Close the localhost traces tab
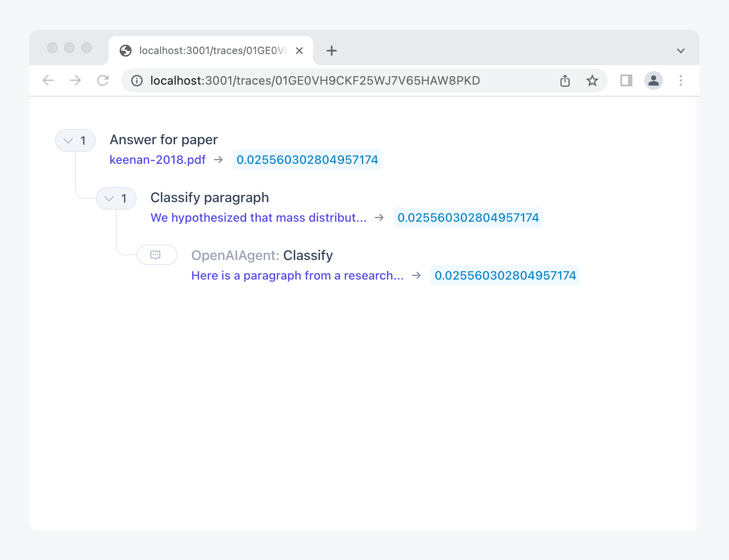Viewport: 729px width, 560px height. point(299,51)
